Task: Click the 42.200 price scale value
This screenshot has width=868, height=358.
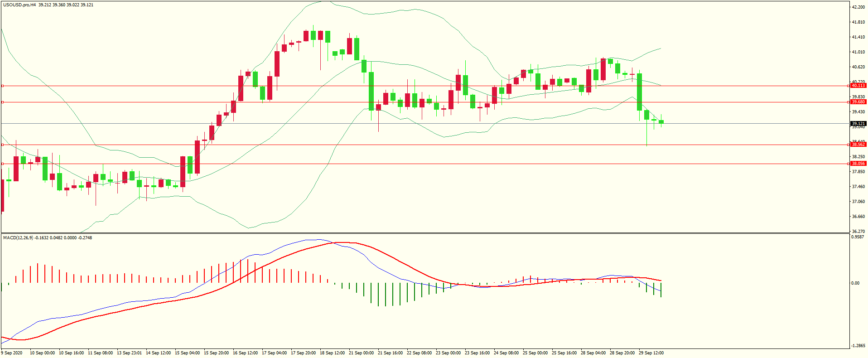Action: (x=858, y=7)
